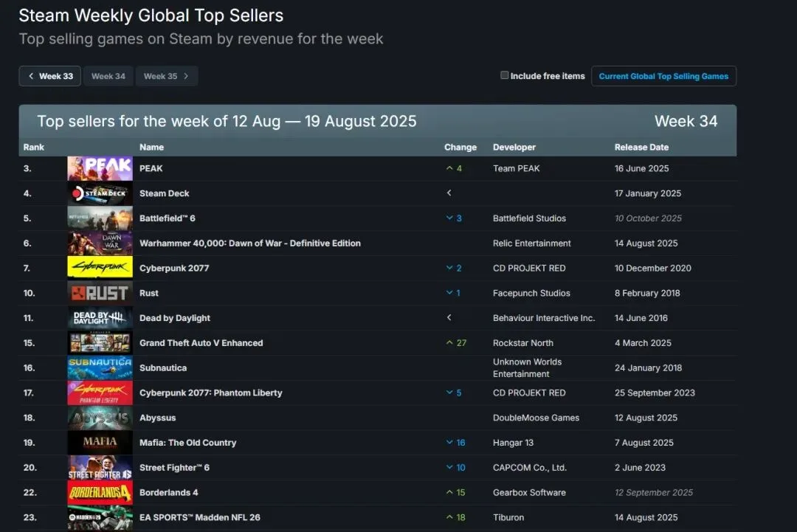Image resolution: width=797 pixels, height=532 pixels.
Task: Open the Battlefield 6 game link
Action: pos(167,218)
